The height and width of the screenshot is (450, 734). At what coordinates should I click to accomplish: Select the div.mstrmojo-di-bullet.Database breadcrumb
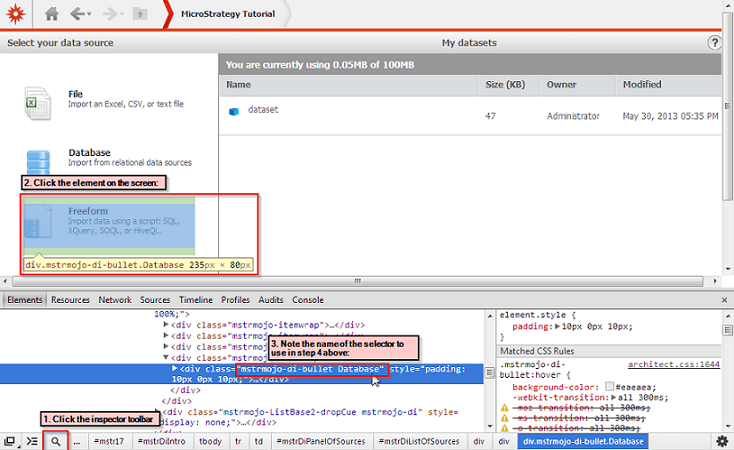pyautogui.click(x=583, y=442)
